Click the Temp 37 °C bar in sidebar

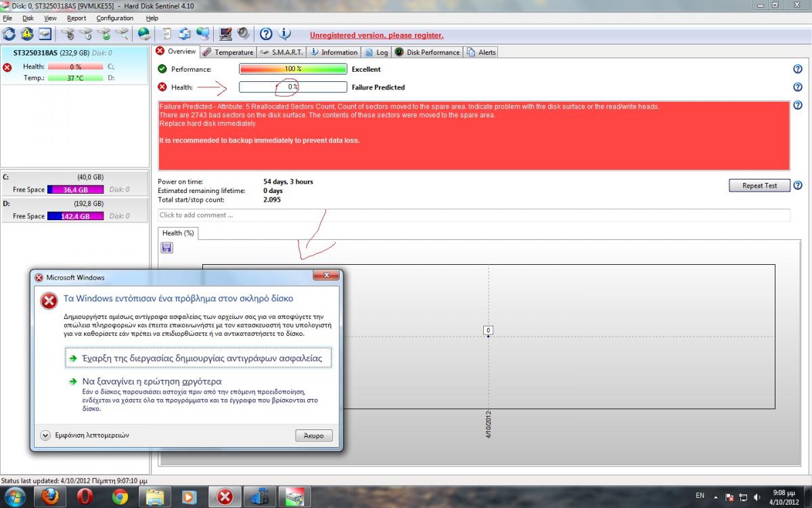(75, 78)
